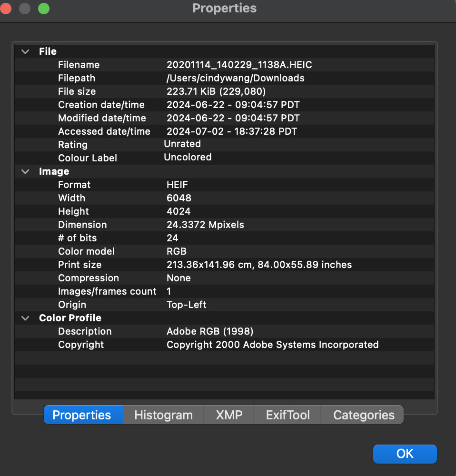The width and height of the screenshot is (456, 476).
Task: Select the Width value 6048
Action: click(x=179, y=198)
